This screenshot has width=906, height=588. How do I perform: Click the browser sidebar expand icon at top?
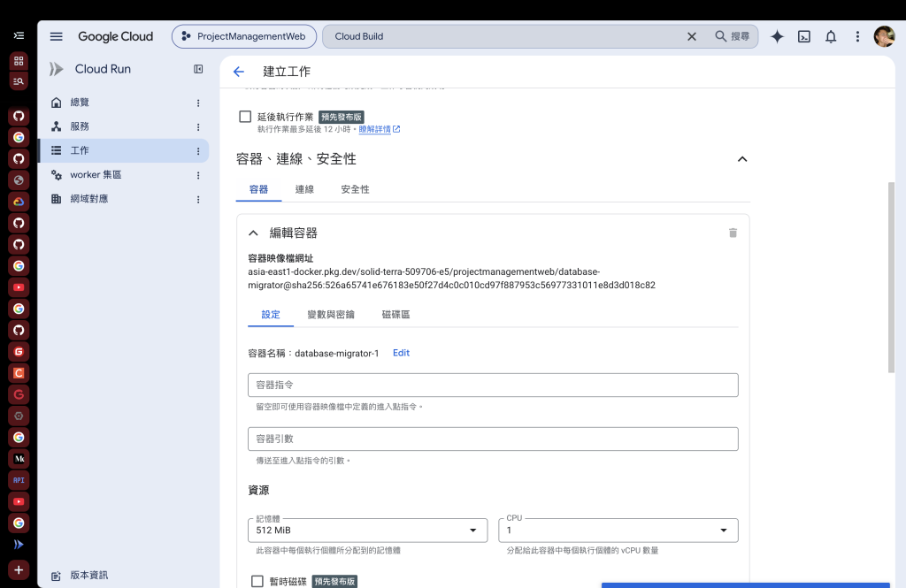[x=19, y=36]
